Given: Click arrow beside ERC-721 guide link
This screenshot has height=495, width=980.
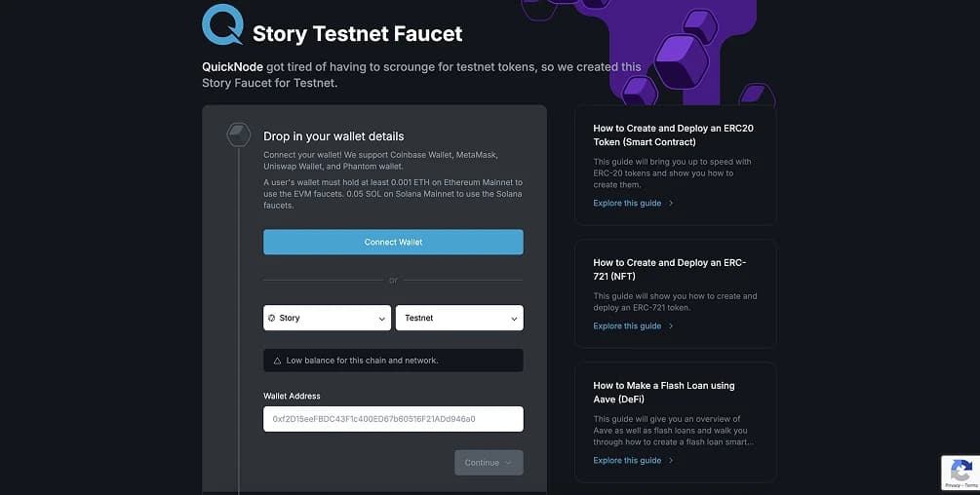Looking at the screenshot, I should click(671, 326).
